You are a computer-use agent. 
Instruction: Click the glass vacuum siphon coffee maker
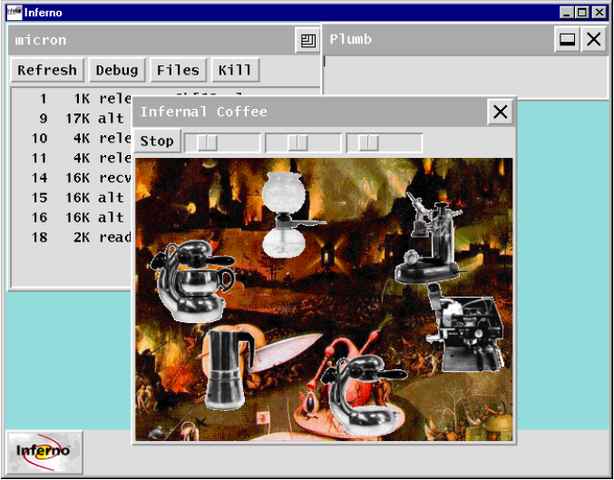coord(286,215)
